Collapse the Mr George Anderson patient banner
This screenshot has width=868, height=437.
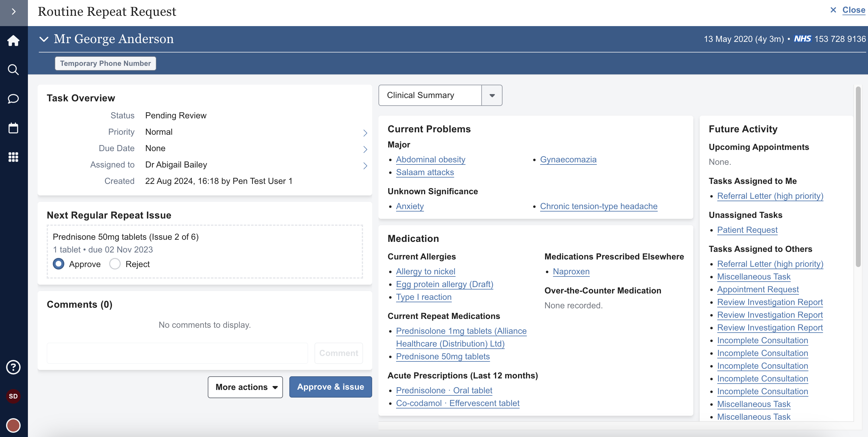click(44, 39)
